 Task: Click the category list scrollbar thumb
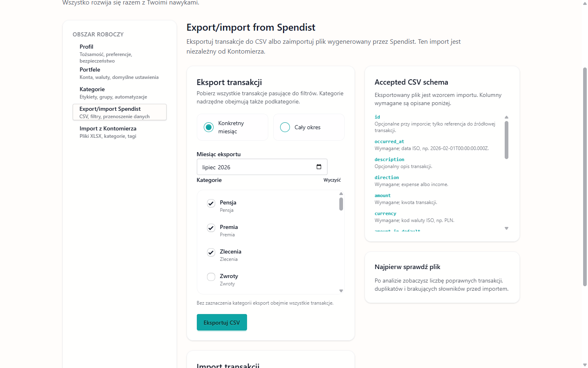pyautogui.click(x=341, y=204)
